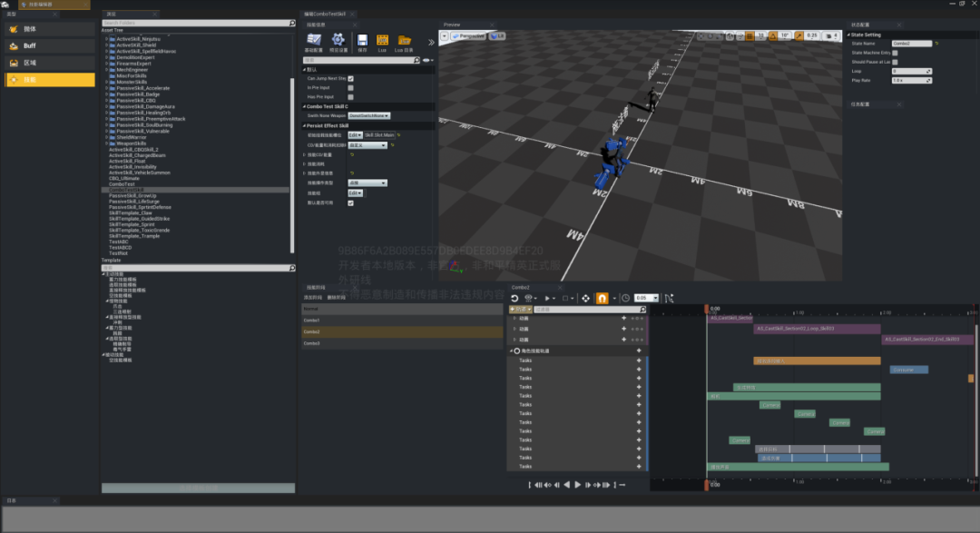
Task: Click the Play Rate value slider field
Action: [911, 80]
